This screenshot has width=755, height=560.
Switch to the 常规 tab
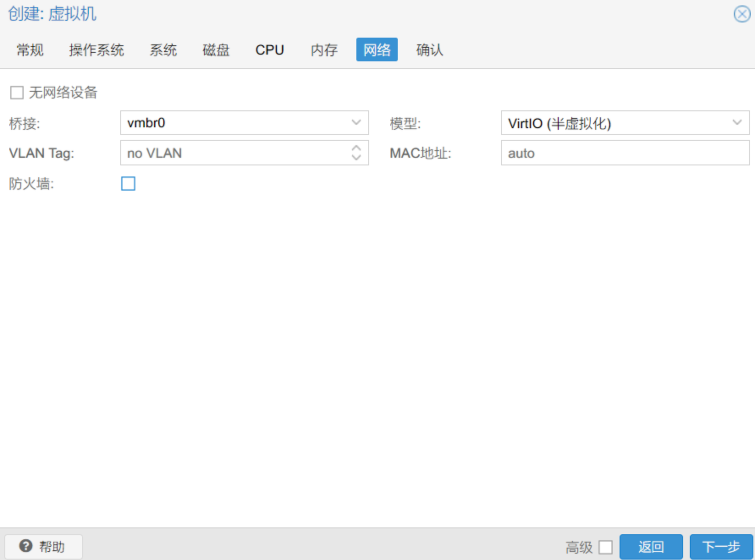tap(30, 50)
